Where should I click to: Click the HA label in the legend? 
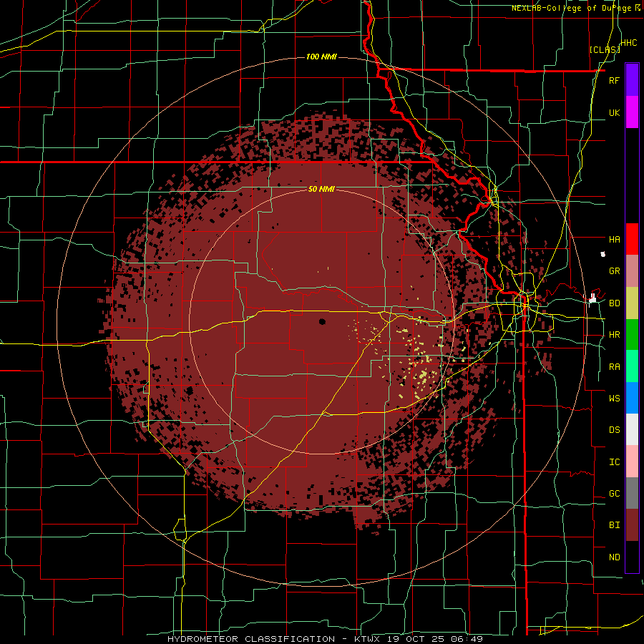[614, 239]
